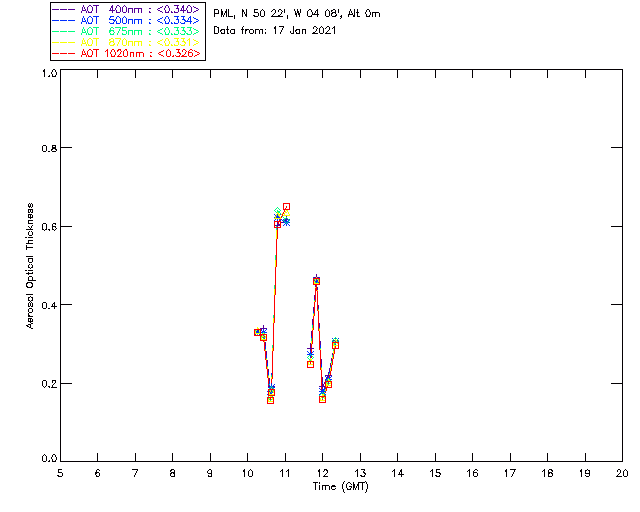Viewport: 640px width, 512px height.
Task: Click the 1.0 y-axis tick label
Action: pyautogui.click(x=49, y=73)
